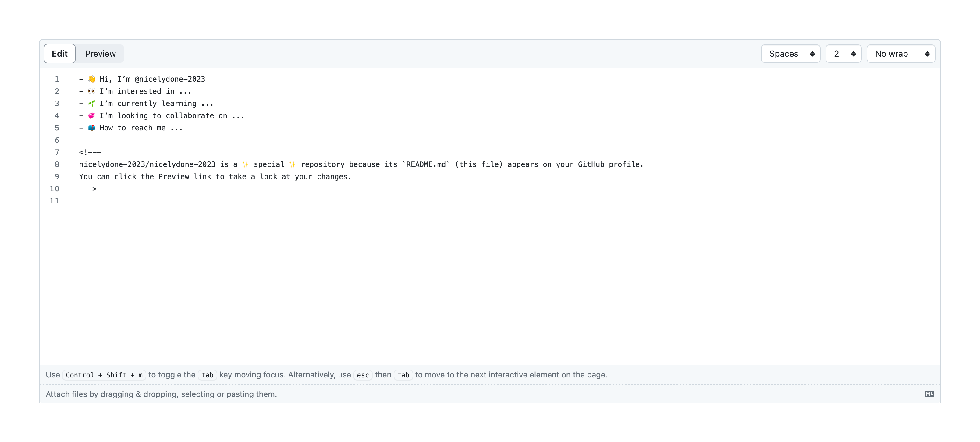Click the heart emoji on line 4
The height and width of the screenshot is (442, 980).
click(x=92, y=116)
